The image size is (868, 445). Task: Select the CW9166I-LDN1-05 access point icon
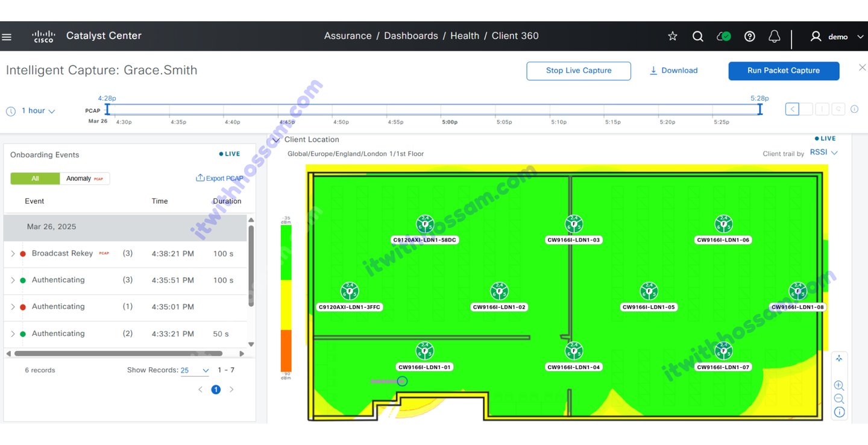(649, 291)
